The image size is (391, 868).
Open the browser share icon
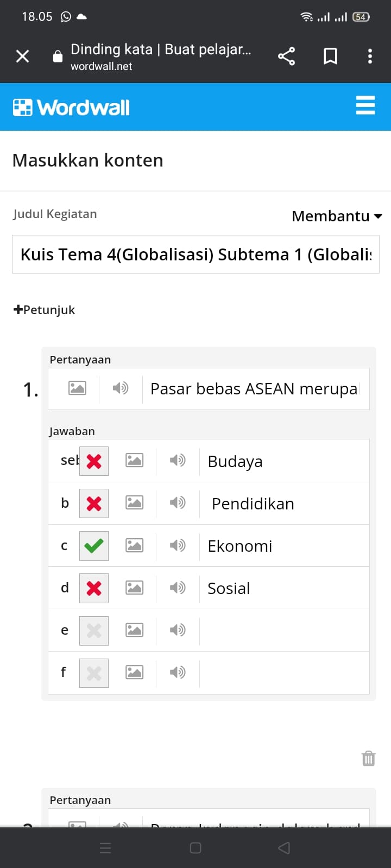pos(286,56)
